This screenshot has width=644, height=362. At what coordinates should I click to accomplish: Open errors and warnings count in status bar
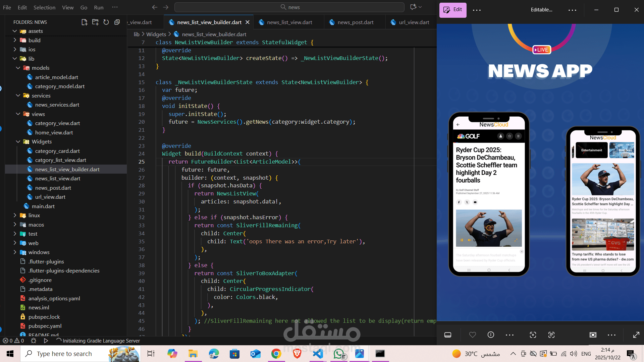[x=13, y=341]
